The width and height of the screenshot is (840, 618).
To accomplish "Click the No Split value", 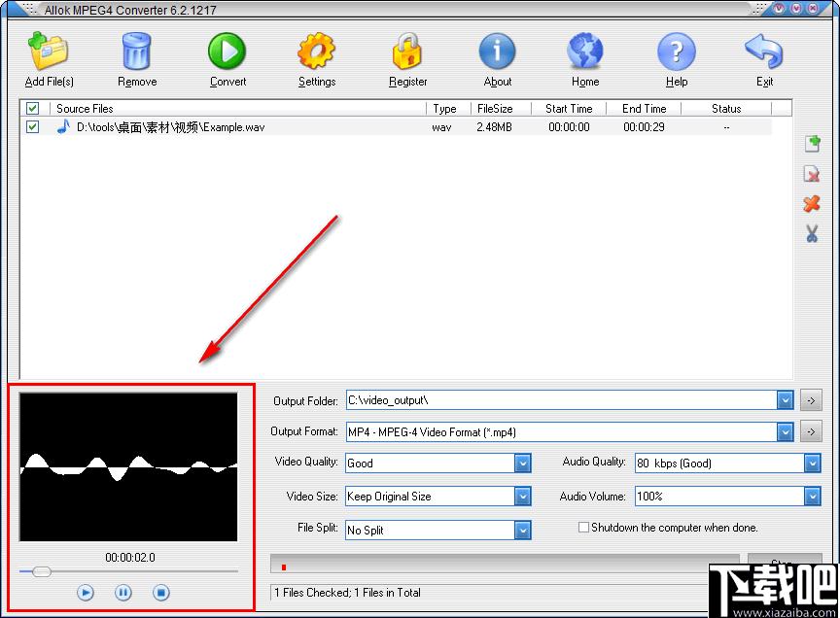I will pyautogui.click(x=366, y=531).
